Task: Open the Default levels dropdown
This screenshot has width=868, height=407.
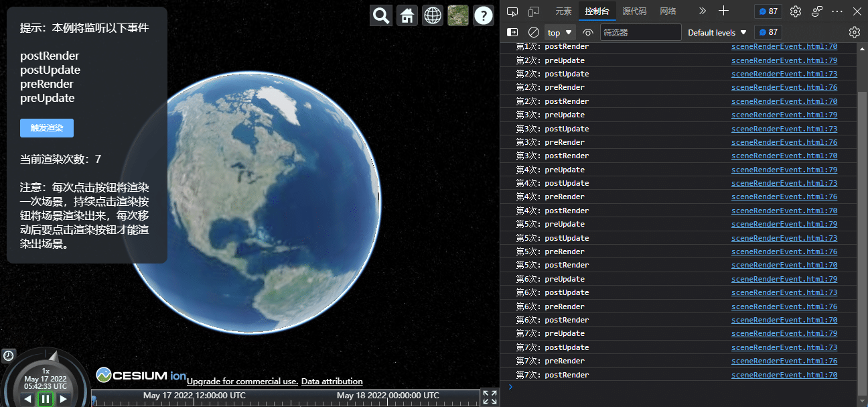Action: pos(717,32)
